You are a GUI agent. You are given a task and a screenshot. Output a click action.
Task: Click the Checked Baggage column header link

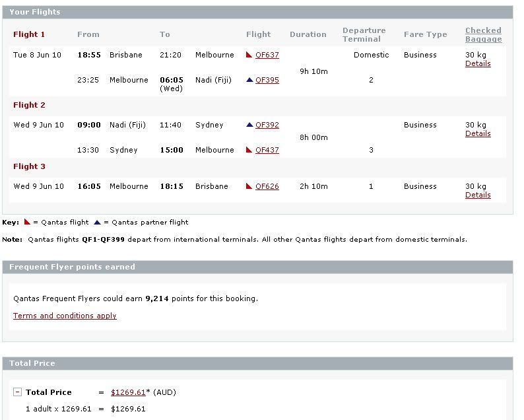pos(483,34)
